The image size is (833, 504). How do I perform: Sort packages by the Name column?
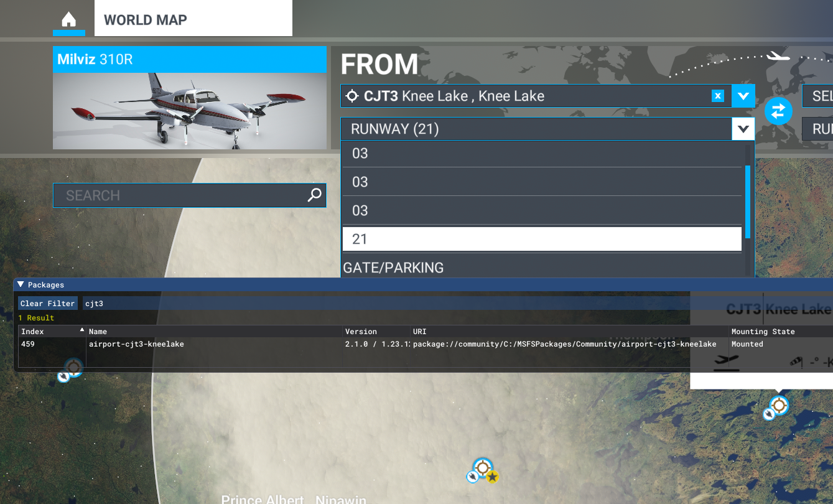[x=215, y=332]
